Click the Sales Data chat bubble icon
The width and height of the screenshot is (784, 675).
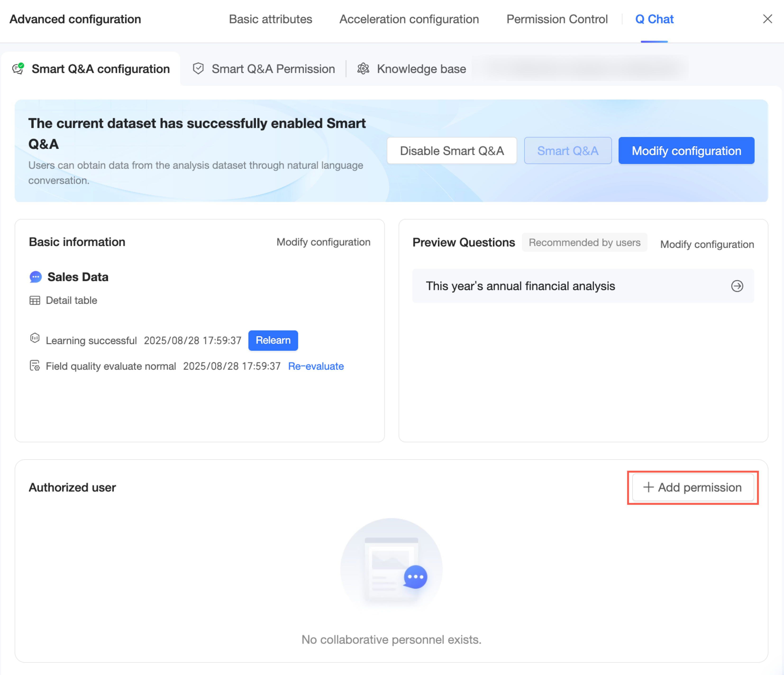point(36,277)
